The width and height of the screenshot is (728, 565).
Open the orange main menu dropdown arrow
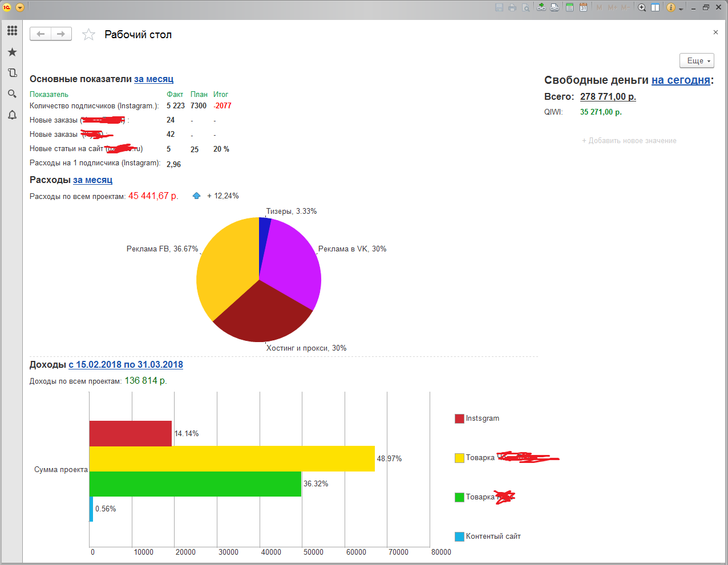(20, 7)
